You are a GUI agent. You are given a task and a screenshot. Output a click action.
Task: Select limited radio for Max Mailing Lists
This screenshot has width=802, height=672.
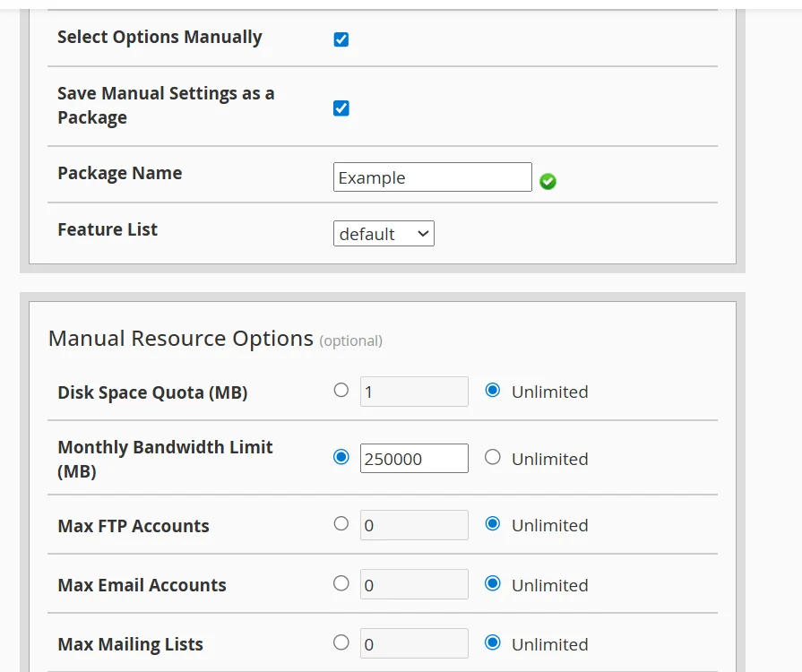(341, 642)
